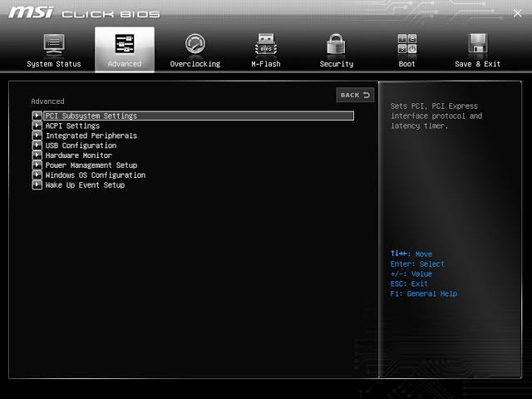Screen dimensions: 532x399
Task: Expand arrow beside Wake Up Event Setup
Action: point(37,185)
